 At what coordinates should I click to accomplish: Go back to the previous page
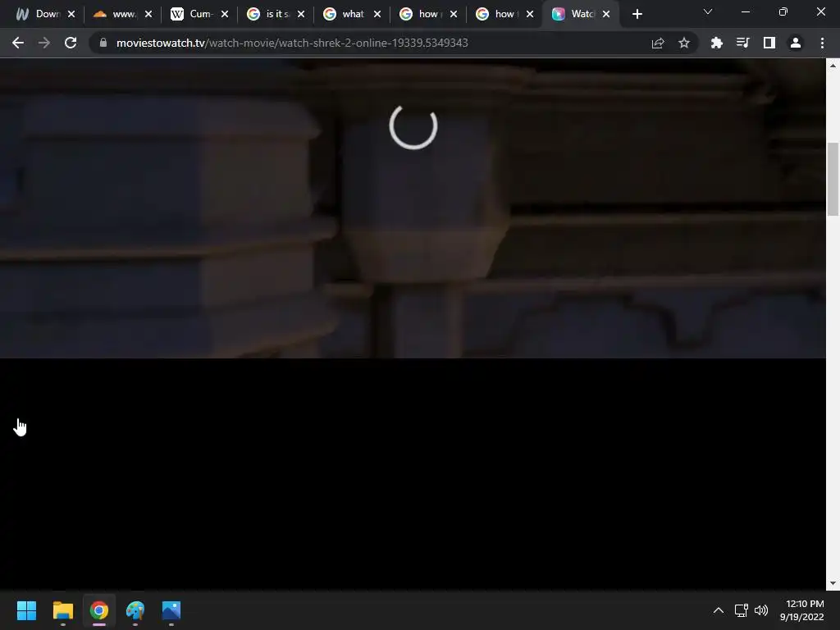tap(18, 43)
